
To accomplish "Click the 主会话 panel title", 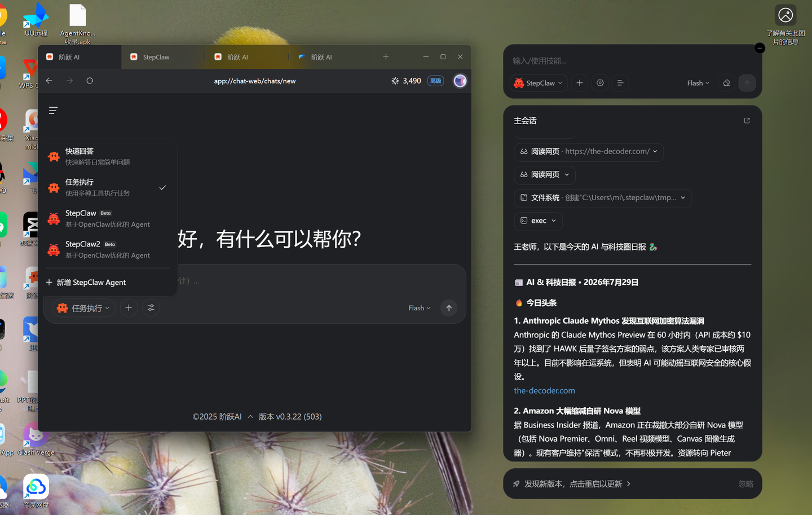I will click(525, 121).
